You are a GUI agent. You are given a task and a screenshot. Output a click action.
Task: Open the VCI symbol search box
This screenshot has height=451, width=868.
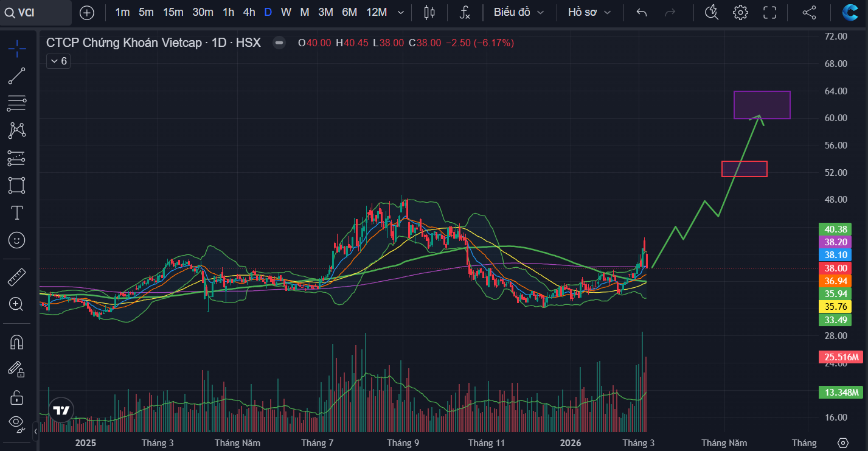pos(36,13)
